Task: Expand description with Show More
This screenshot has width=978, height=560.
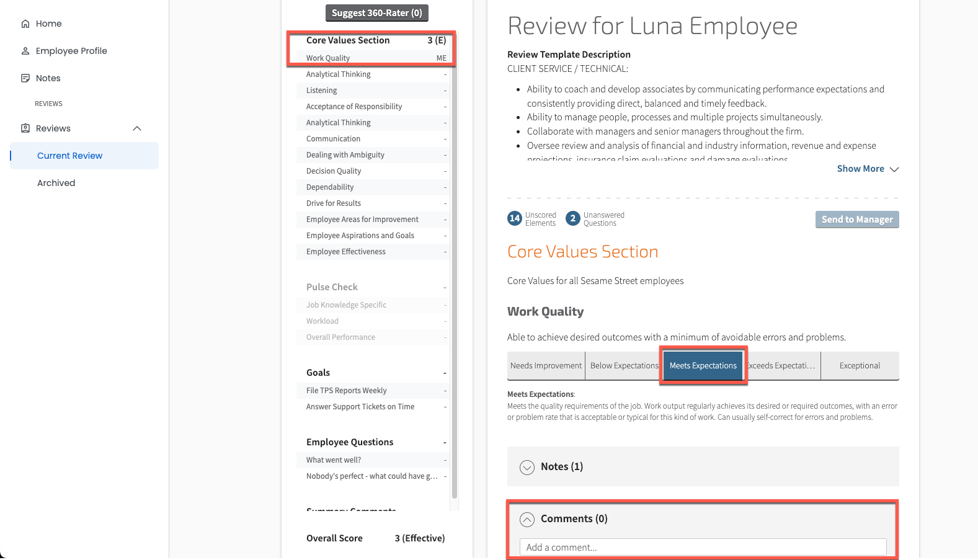Action: tap(868, 169)
